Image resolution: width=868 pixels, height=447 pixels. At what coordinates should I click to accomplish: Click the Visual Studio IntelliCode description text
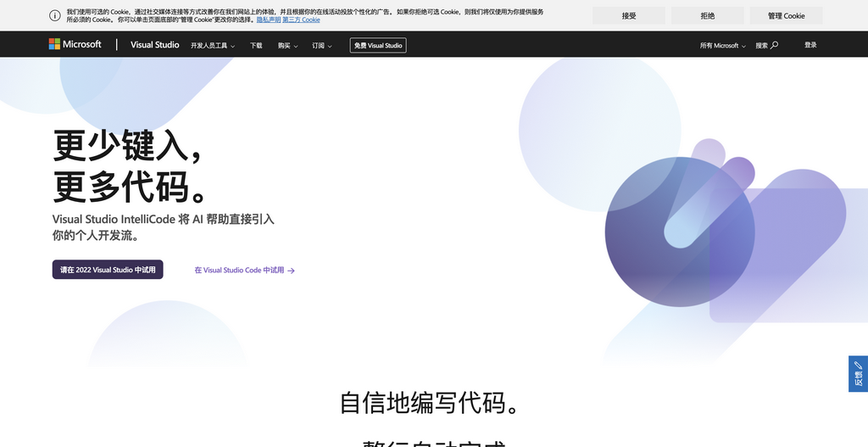[164, 227]
